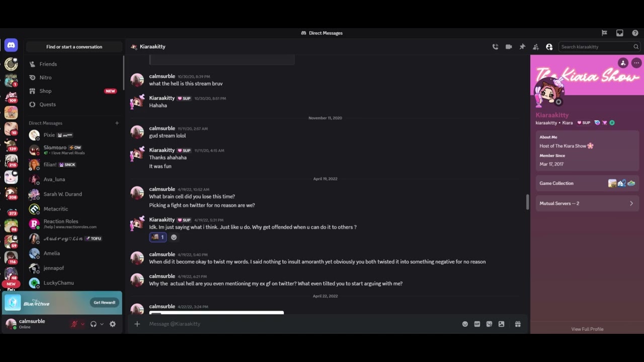
Task: Start a video call from header
Action: point(509,47)
